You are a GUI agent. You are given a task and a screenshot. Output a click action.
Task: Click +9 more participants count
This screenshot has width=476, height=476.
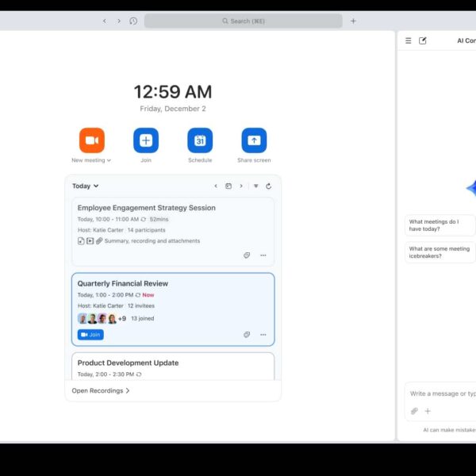tap(122, 318)
